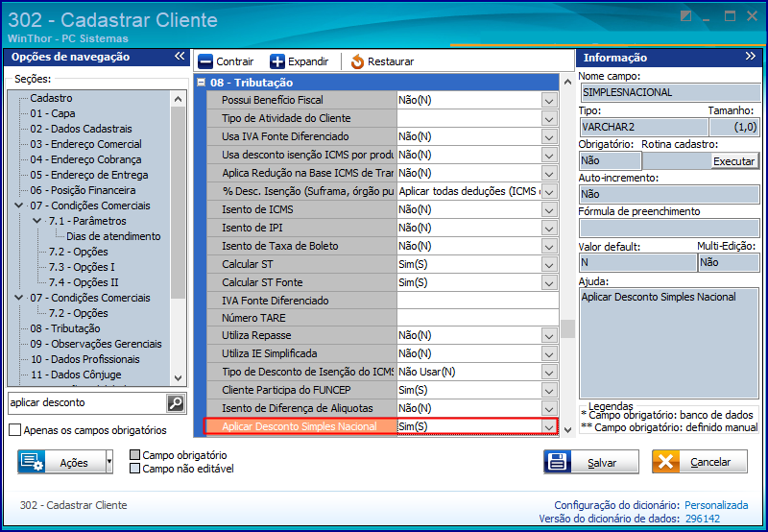Open the Utiliza Repasse dropdown

549,335
